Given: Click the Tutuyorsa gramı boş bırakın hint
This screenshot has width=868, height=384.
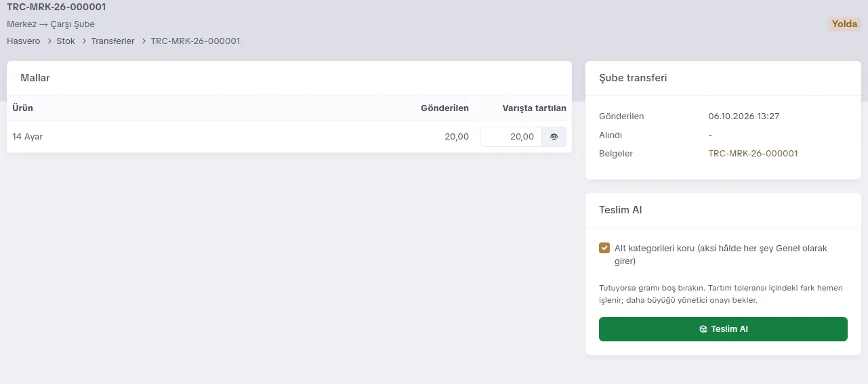Looking at the screenshot, I should click(x=721, y=294).
